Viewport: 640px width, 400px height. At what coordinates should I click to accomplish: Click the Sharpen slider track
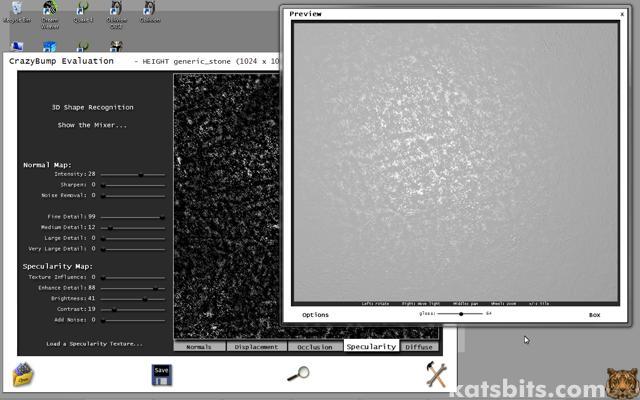[133, 185]
